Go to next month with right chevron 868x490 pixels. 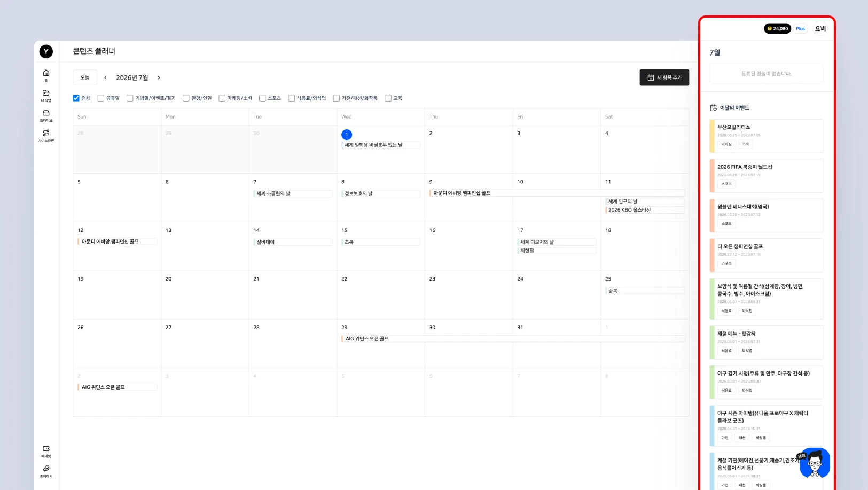(159, 77)
